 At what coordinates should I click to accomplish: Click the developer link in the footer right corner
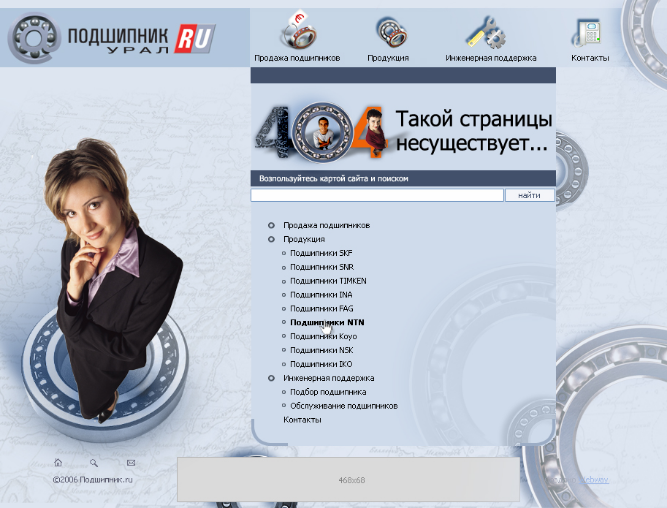pos(594,480)
